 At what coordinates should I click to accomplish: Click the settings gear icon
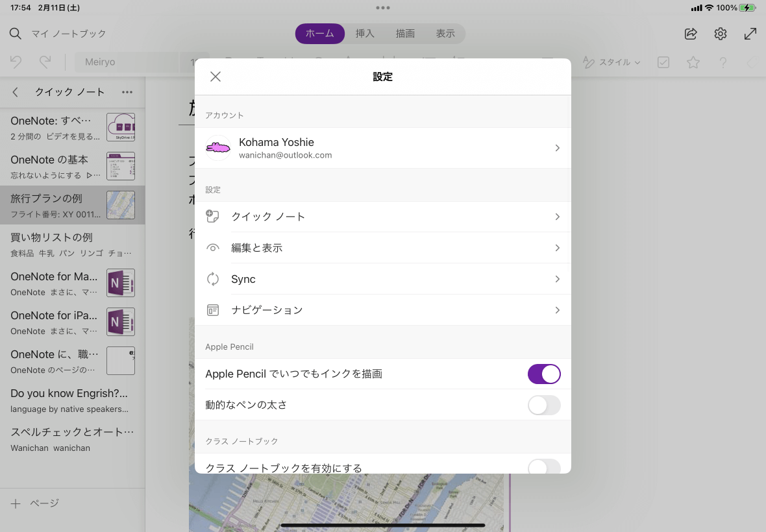click(x=721, y=34)
